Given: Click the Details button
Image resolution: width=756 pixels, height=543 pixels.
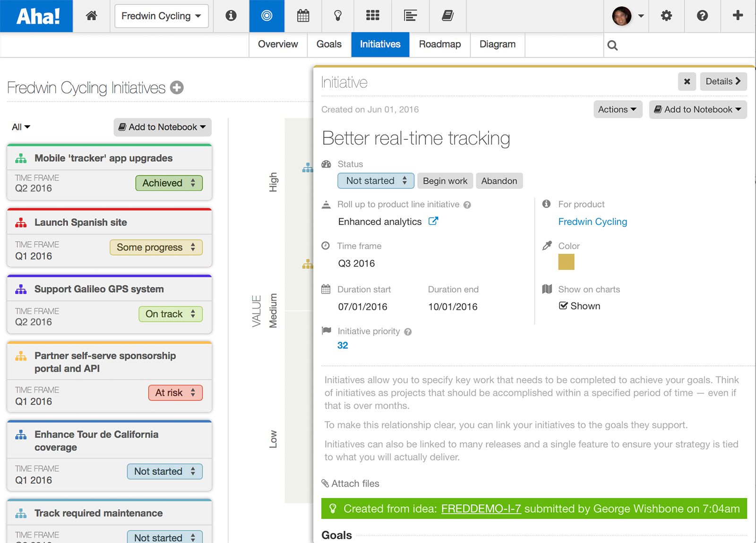Looking at the screenshot, I should tap(723, 81).
